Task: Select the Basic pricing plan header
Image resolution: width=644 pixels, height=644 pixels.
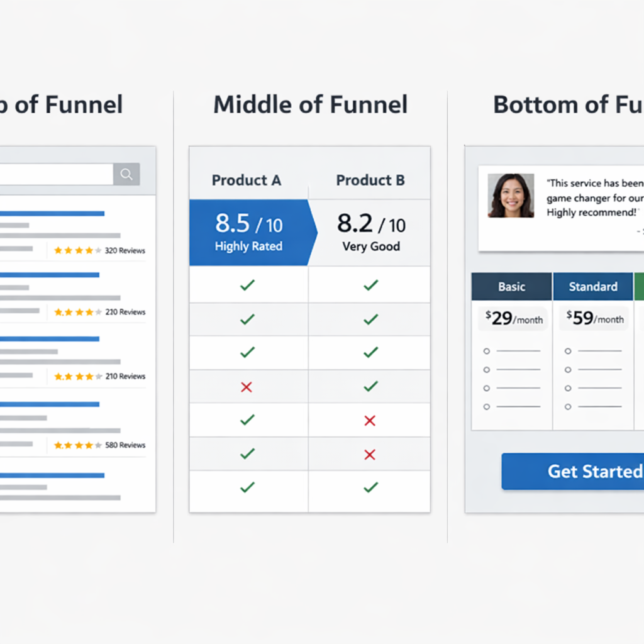Action: tap(511, 287)
